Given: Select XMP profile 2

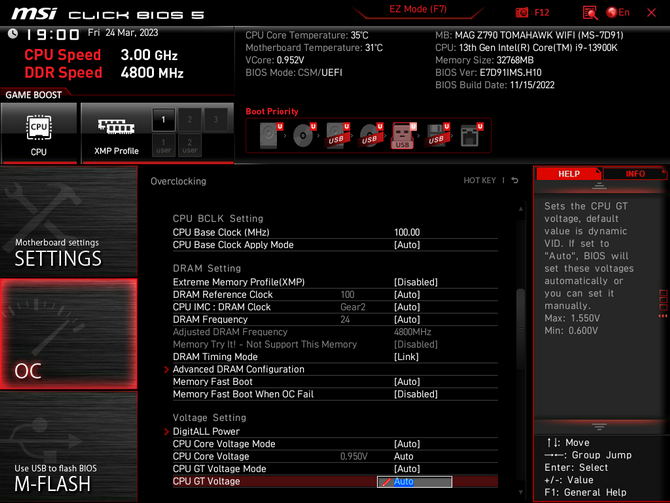Looking at the screenshot, I should [190, 119].
